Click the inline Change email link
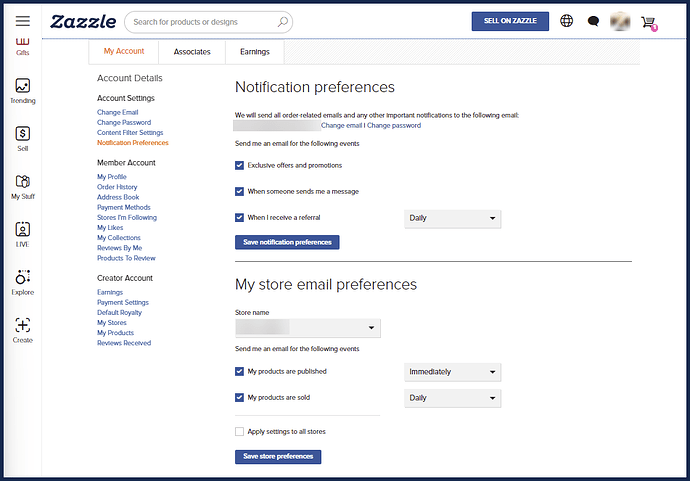The image size is (690, 481). click(x=341, y=125)
